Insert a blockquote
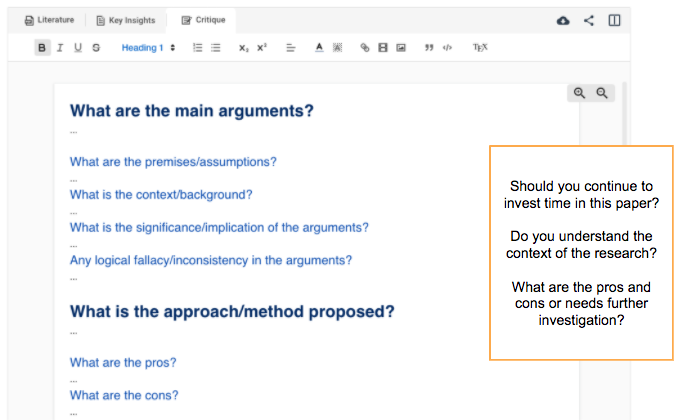684x420 pixels. [429, 48]
